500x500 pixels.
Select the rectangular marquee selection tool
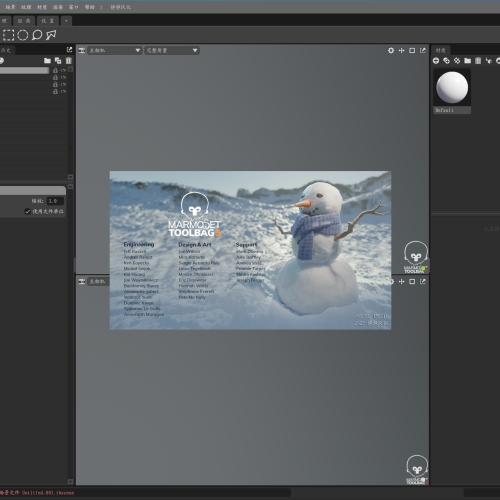coord(8,35)
